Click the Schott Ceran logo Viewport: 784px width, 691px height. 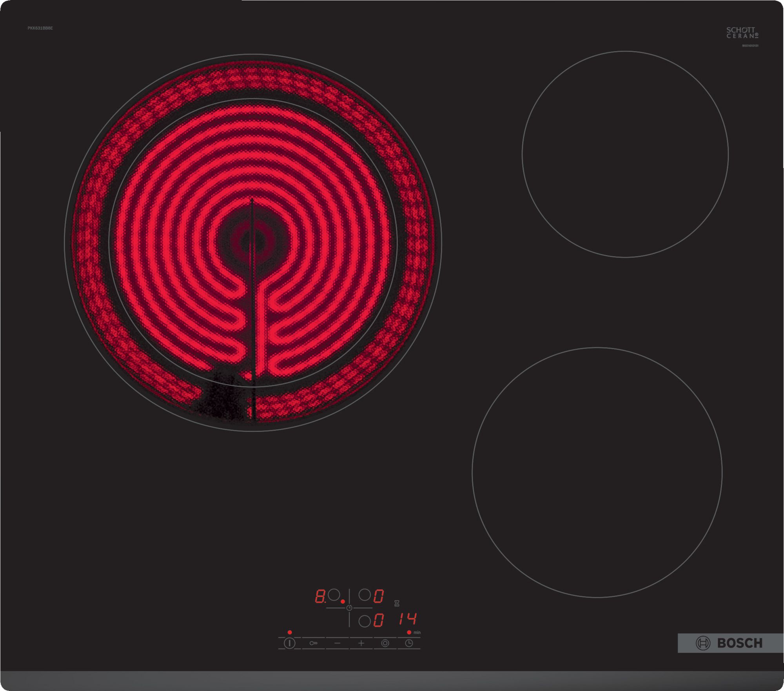(x=742, y=33)
